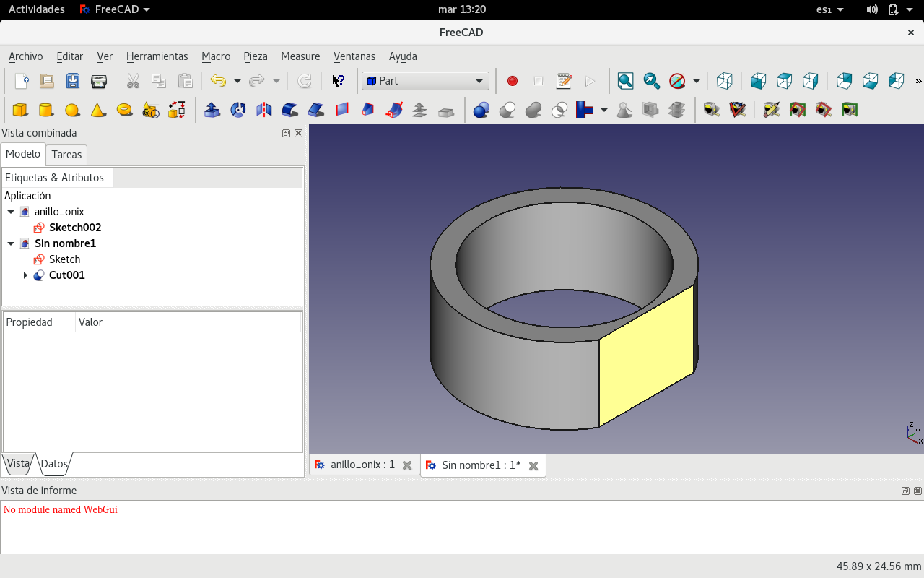Open the Measure menu
This screenshot has height=578, width=924.
point(300,56)
